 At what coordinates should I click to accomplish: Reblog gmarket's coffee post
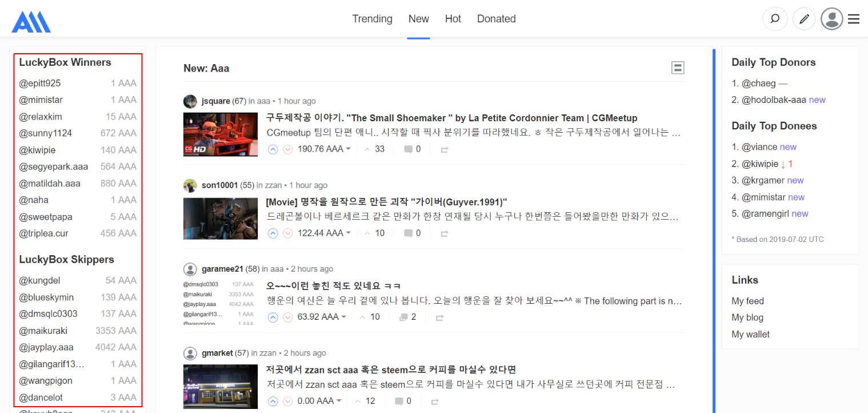click(x=435, y=402)
